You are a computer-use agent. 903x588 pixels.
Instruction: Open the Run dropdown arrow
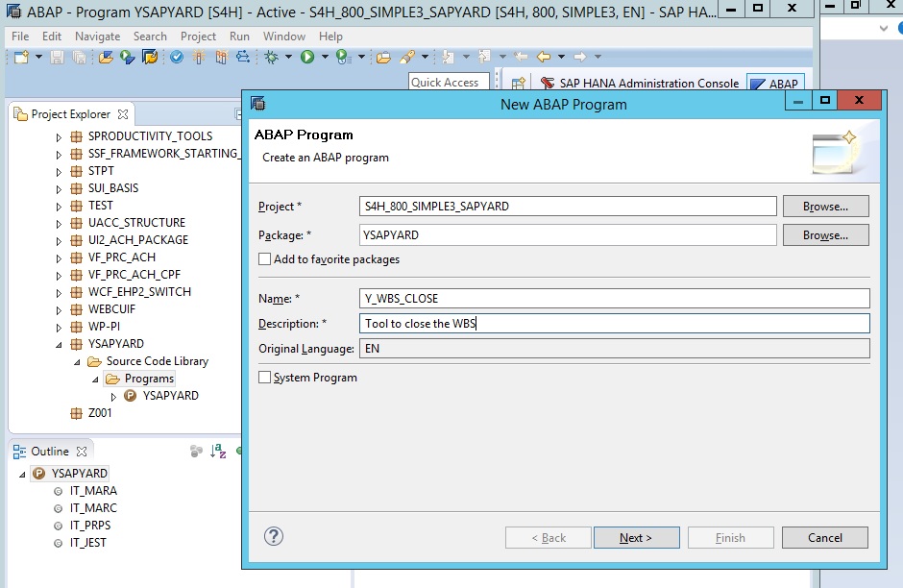(325, 57)
